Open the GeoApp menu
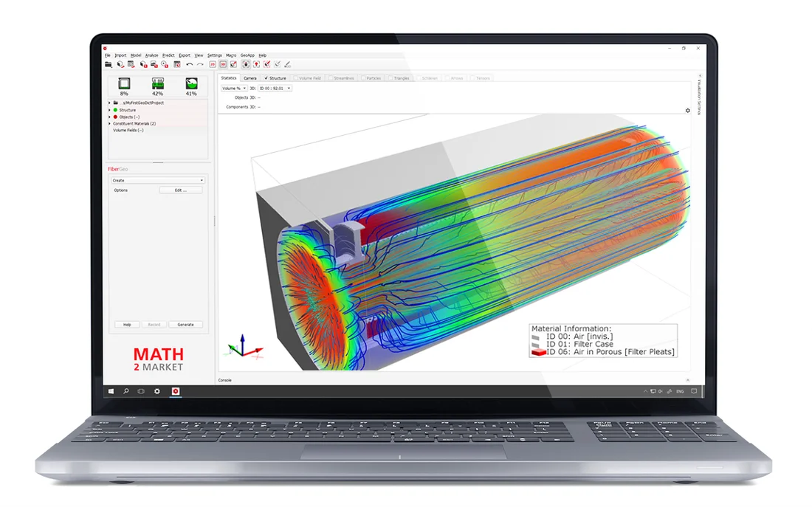This screenshot has width=812, height=507. tap(247, 55)
